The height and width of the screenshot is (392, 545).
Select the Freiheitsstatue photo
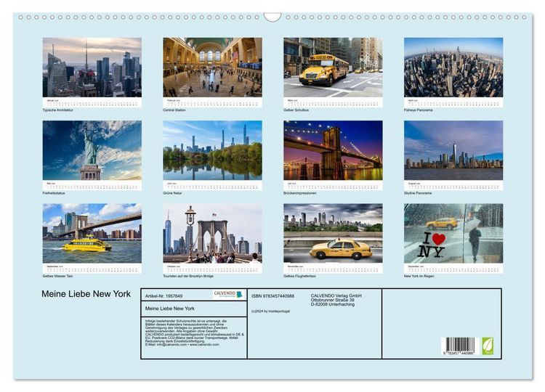click(92, 150)
